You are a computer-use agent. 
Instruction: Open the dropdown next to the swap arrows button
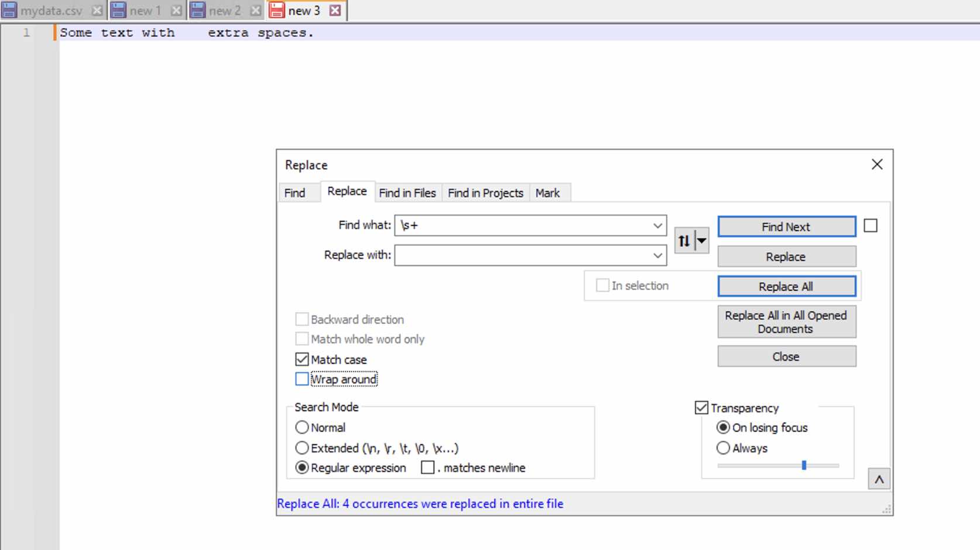point(701,240)
